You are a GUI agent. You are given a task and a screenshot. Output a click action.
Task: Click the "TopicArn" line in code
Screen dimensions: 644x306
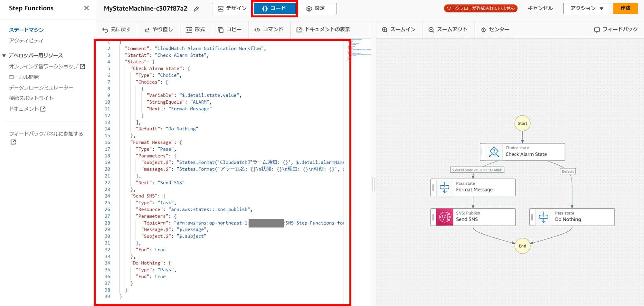pos(243,223)
